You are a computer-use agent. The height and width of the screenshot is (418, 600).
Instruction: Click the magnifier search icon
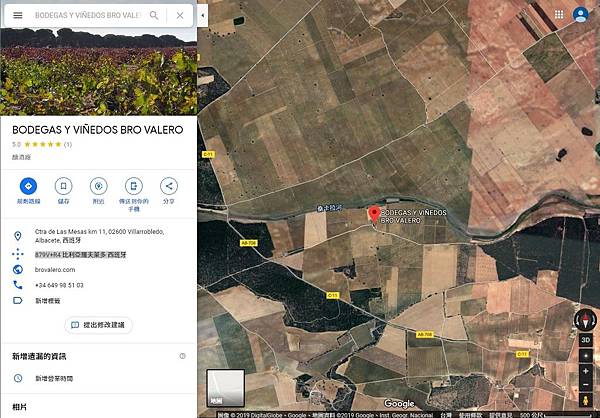pyautogui.click(x=154, y=15)
